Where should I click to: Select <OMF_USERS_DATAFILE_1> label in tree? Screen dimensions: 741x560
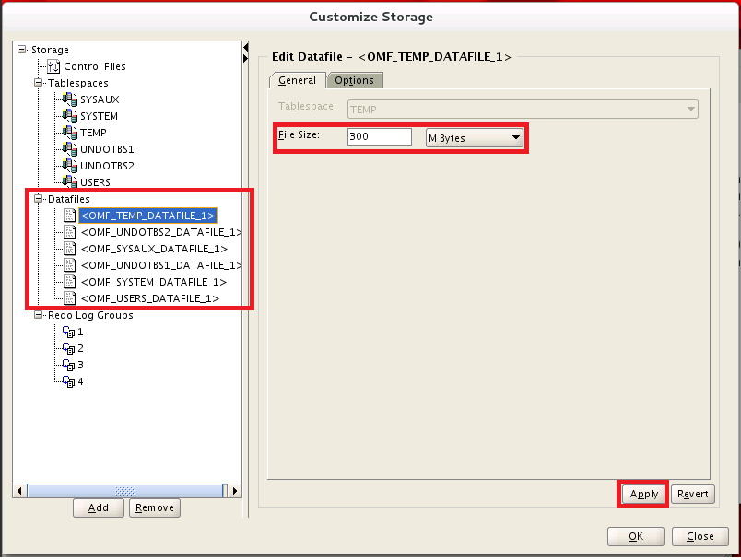[x=150, y=298]
